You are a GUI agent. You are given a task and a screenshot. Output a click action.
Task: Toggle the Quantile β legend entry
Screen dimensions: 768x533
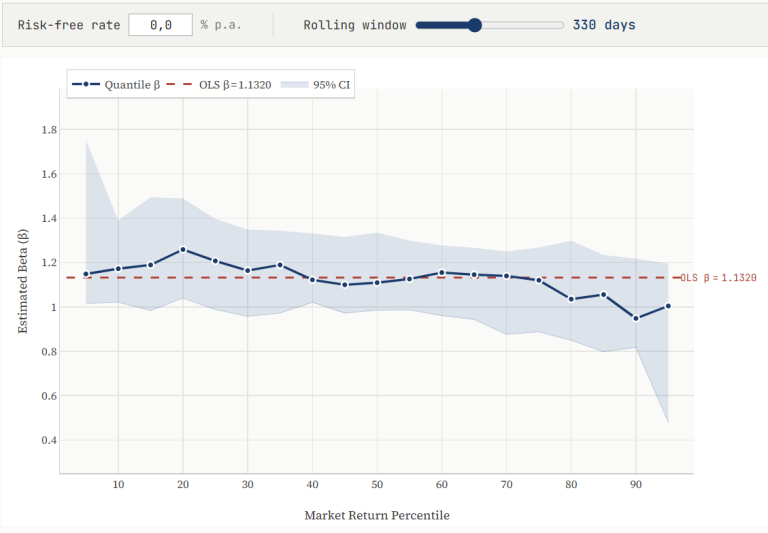pyautogui.click(x=116, y=85)
